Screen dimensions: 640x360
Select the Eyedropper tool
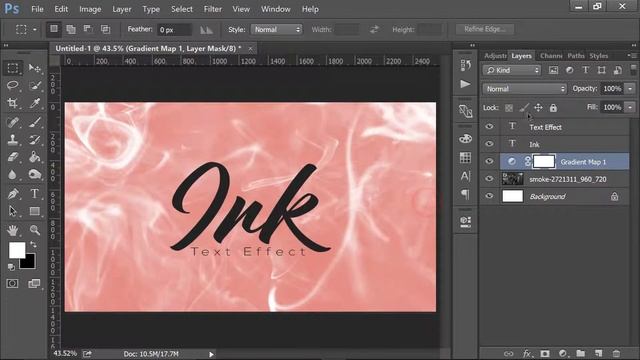pos(35,103)
